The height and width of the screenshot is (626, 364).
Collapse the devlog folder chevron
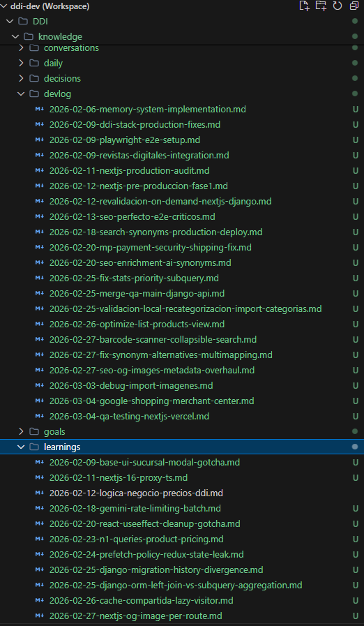(21, 94)
